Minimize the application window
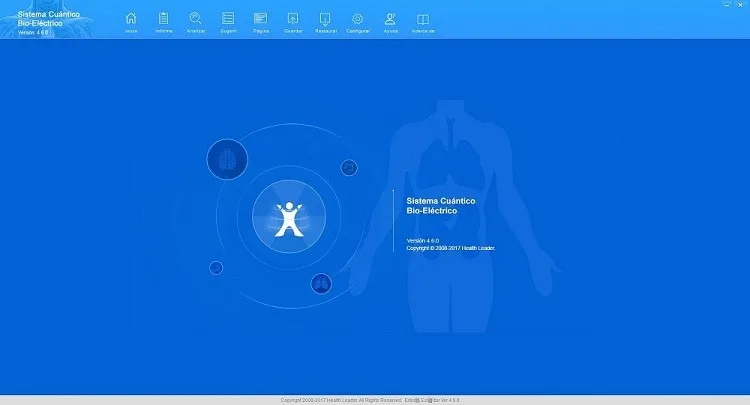 click(727, 5)
